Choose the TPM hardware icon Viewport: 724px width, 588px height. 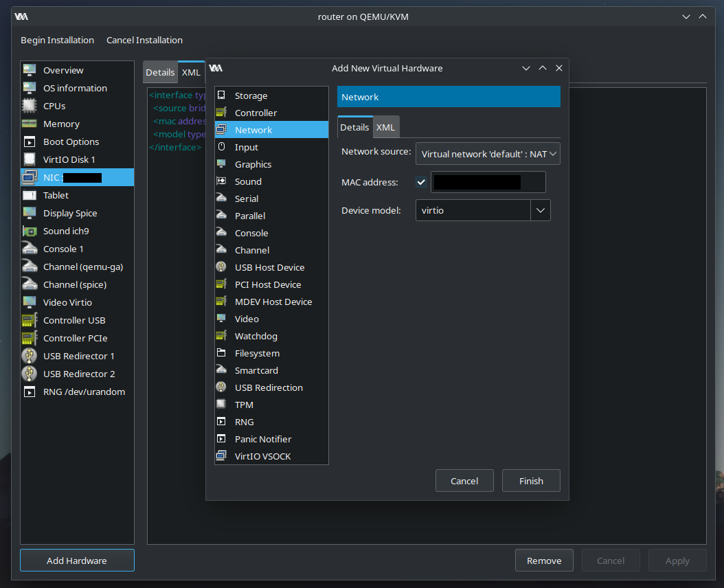click(x=222, y=404)
